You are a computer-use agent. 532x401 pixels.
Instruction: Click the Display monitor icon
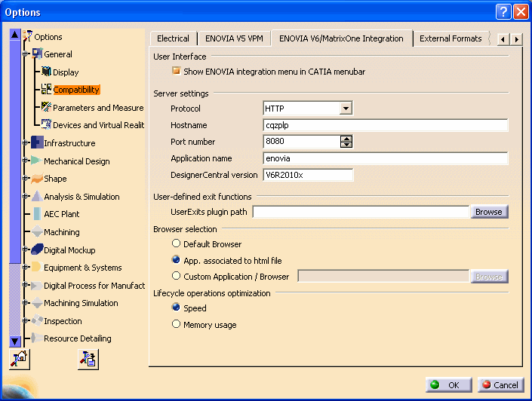(x=47, y=72)
